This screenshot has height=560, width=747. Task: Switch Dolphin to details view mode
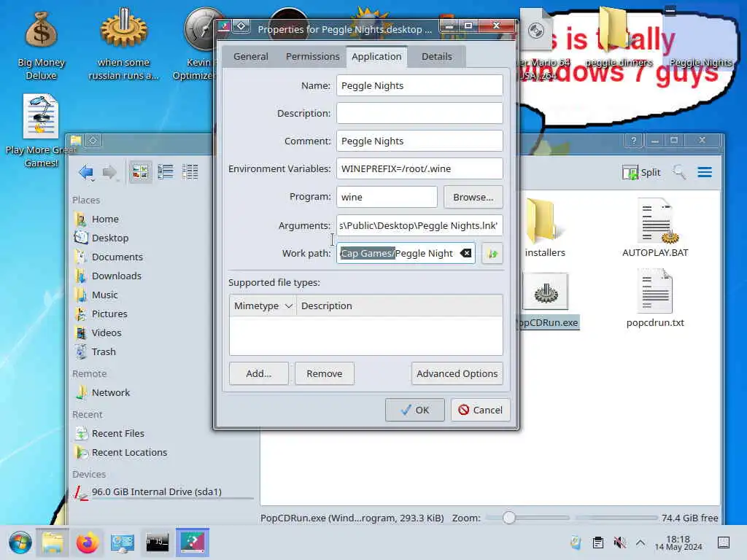[190, 172]
